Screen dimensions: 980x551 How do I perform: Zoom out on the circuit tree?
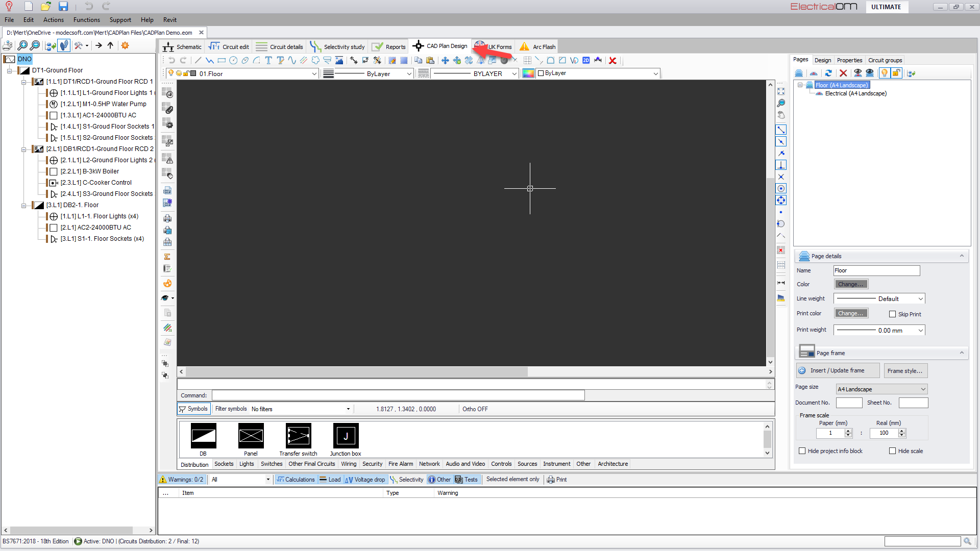[35, 45]
